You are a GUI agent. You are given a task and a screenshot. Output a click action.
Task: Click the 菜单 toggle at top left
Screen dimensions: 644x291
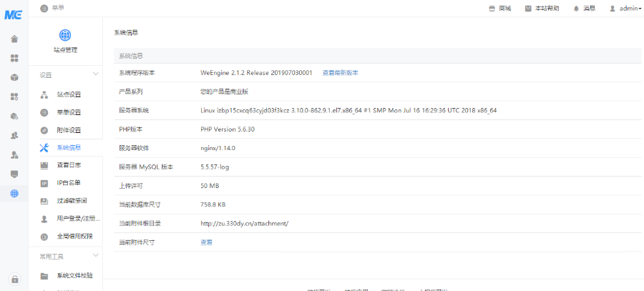click(52, 9)
